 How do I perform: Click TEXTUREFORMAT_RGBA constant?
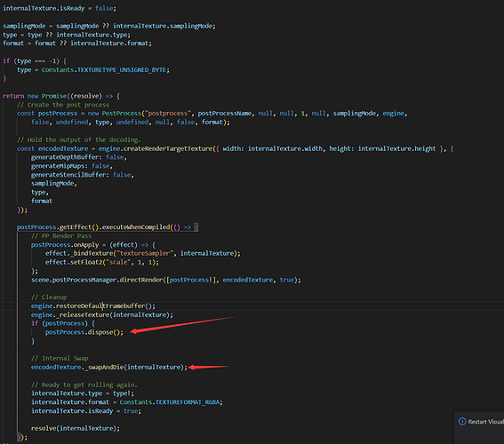pyautogui.click(x=188, y=402)
